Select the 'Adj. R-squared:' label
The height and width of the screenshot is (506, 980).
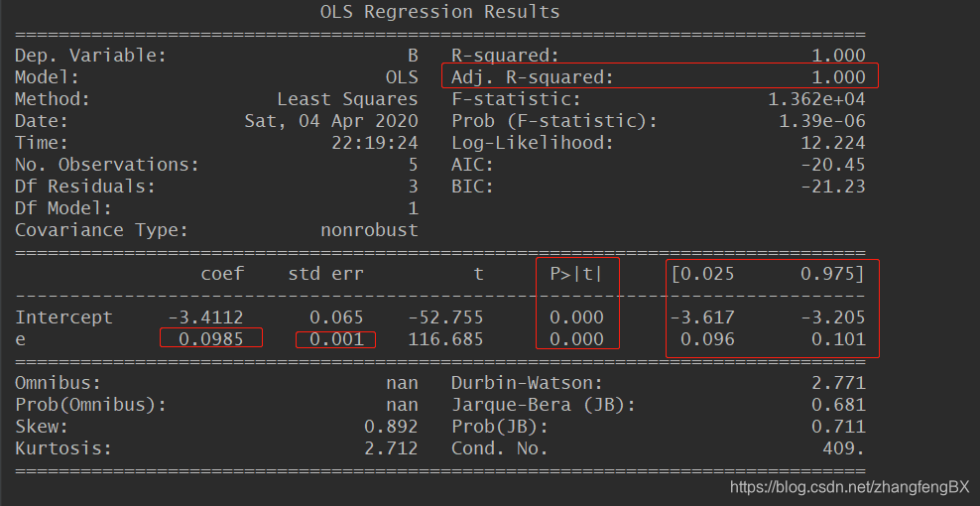coord(533,77)
